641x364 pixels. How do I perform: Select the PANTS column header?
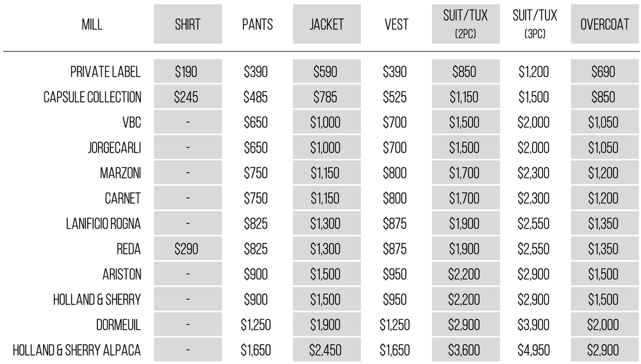coord(258,25)
